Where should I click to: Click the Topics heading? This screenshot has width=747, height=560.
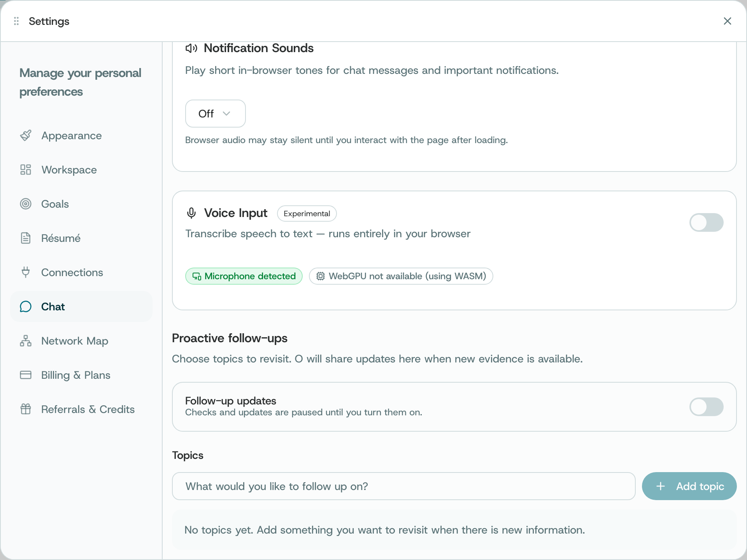click(188, 455)
